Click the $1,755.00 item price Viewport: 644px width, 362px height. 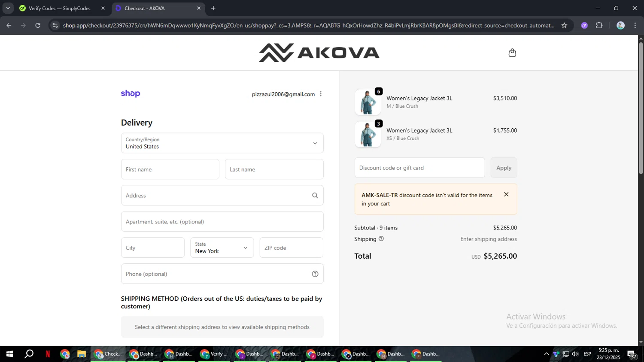pos(505,130)
